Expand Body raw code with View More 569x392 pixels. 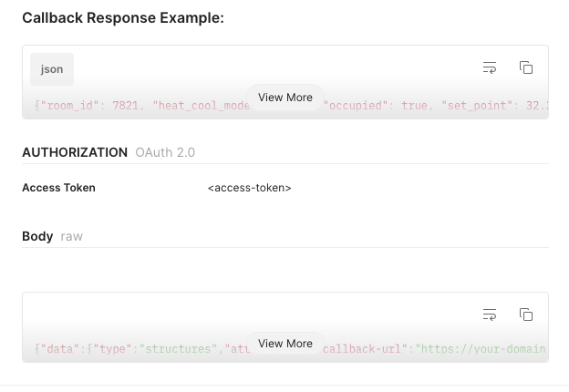tap(285, 344)
